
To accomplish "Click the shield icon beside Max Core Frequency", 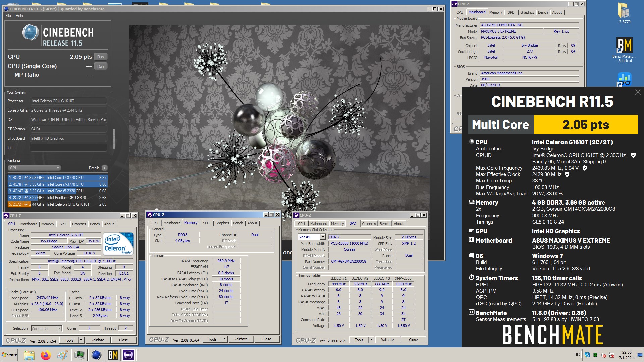I will tap(585, 168).
